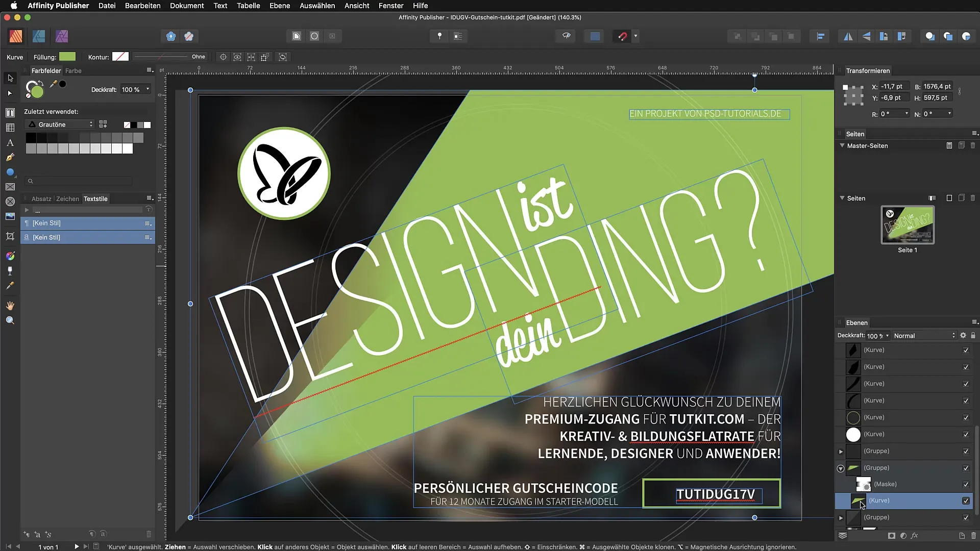This screenshot has height=551, width=980.
Task: Select the Zoom tool
Action: coord(10,320)
